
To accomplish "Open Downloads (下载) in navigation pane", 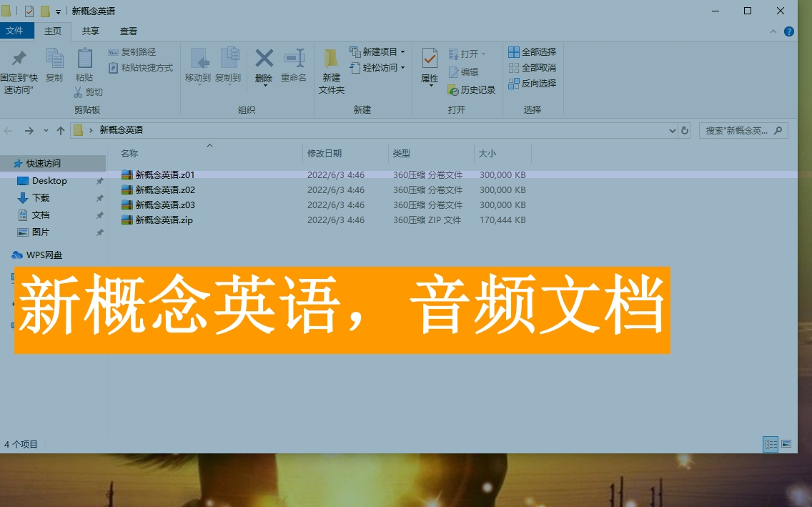I will [41, 198].
